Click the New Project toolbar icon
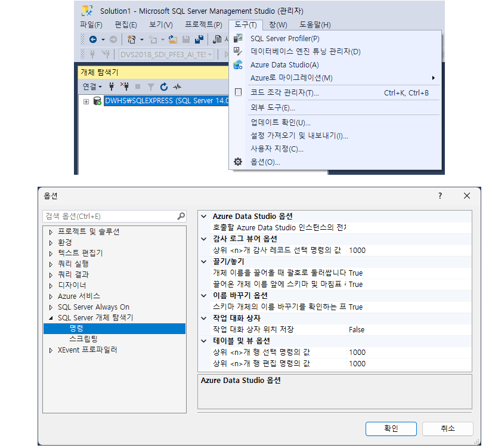 click(131, 39)
